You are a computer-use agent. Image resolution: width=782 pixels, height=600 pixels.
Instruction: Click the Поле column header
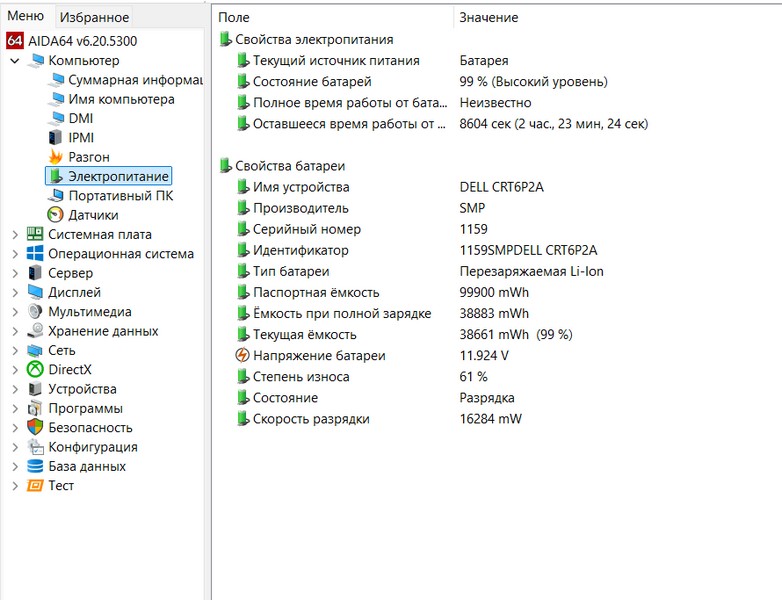pos(234,18)
